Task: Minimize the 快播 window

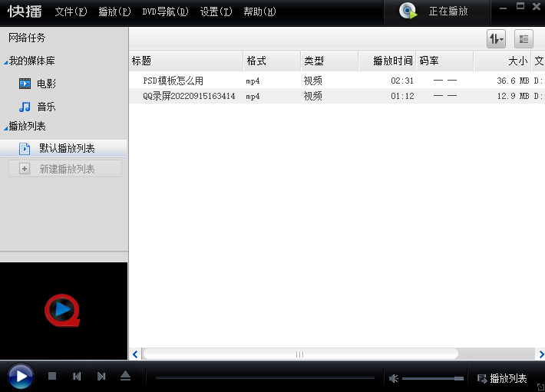Action: [x=503, y=8]
